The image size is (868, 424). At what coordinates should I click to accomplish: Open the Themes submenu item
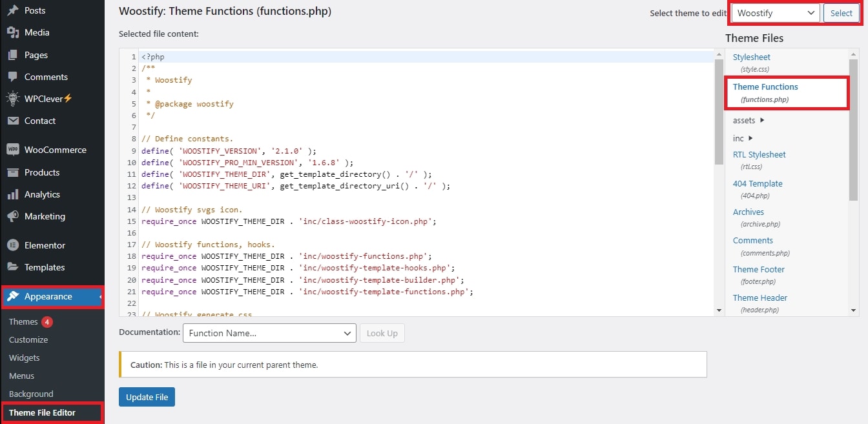click(x=23, y=321)
